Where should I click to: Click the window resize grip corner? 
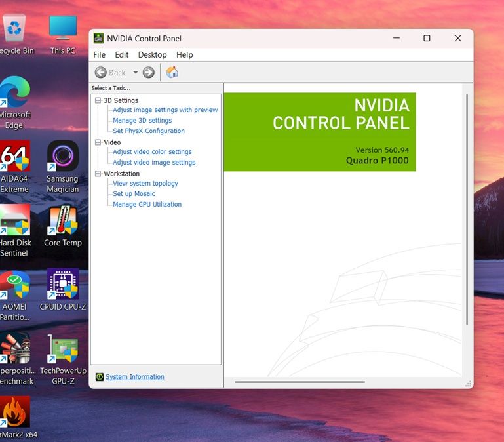point(469,384)
